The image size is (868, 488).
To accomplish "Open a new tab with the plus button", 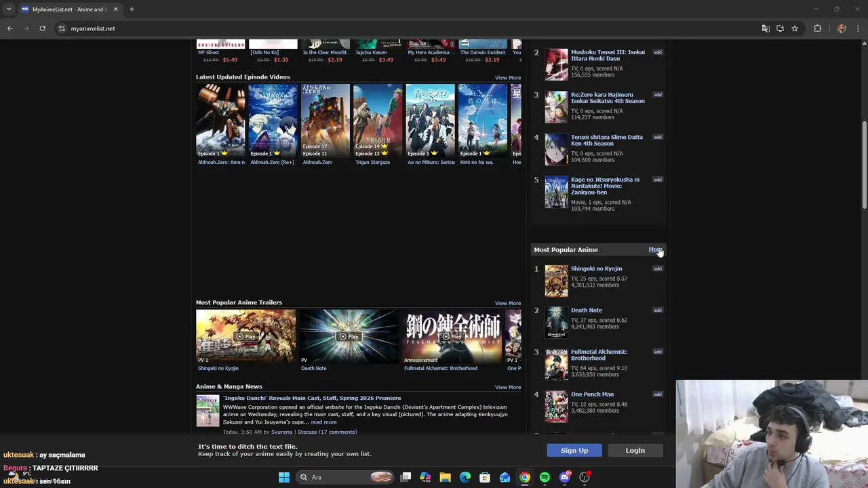I will click(132, 9).
